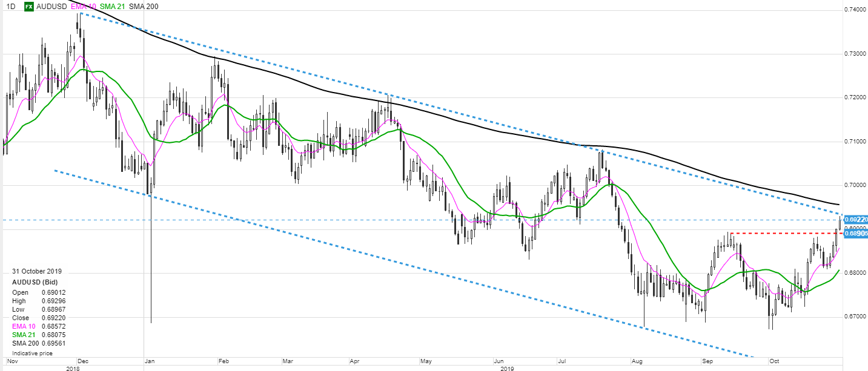Click the AUDUSD (Bid) heading in data box
Viewport: 868px width, 371px height.
tap(38, 282)
